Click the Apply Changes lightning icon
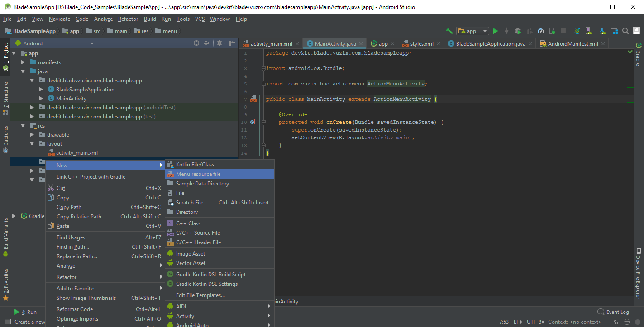This screenshot has width=644, height=327. tap(507, 31)
